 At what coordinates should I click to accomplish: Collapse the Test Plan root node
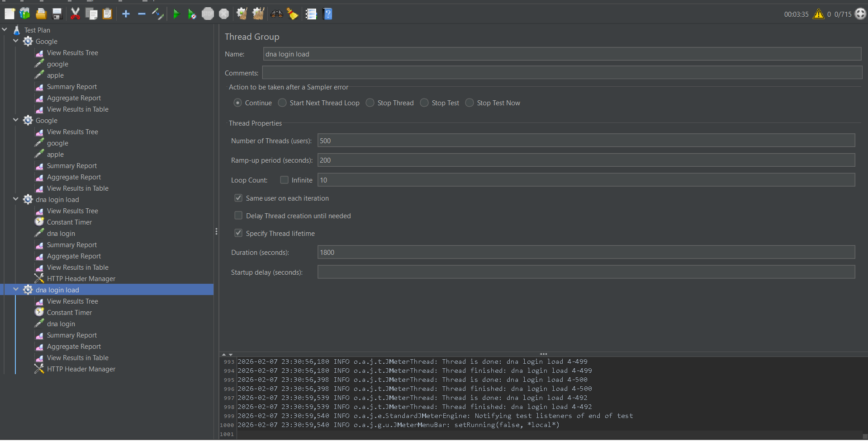(5, 30)
